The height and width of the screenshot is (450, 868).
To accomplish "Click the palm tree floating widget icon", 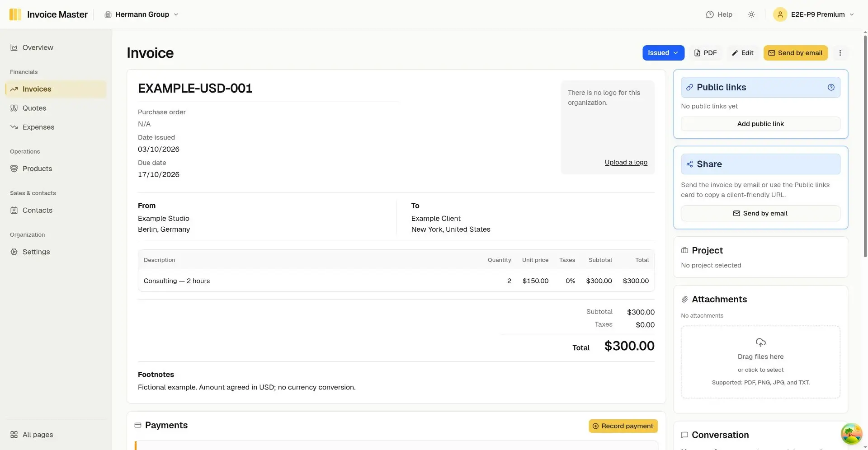I will click(x=851, y=434).
